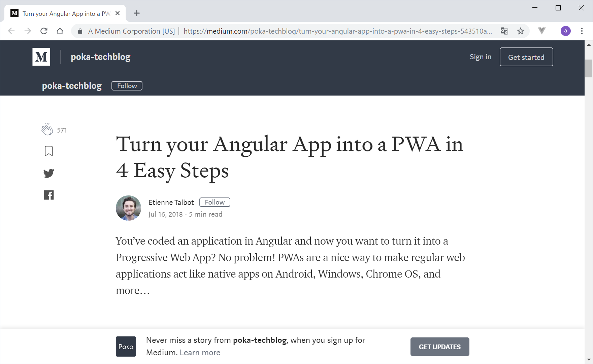Open the Learn more link

click(200, 352)
